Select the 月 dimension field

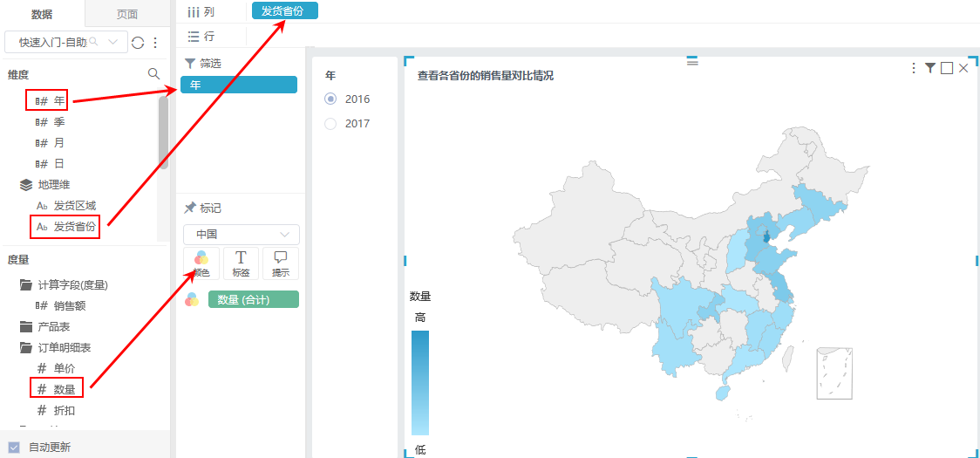pyautogui.click(x=50, y=143)
